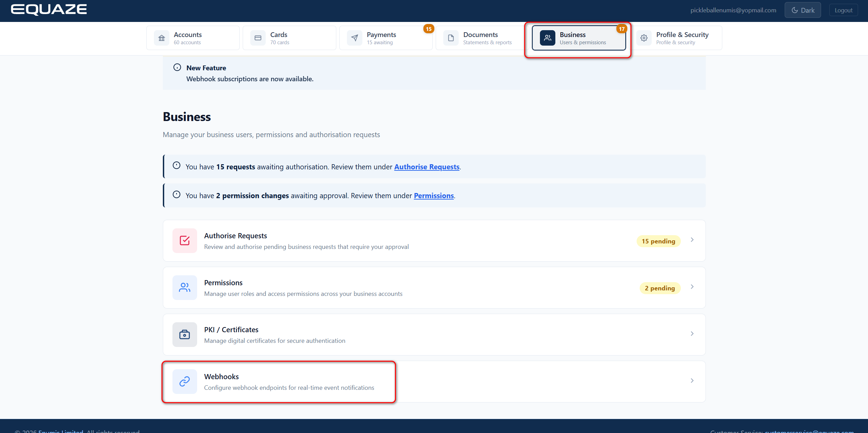The width and height of the screenshot is (868, 433).
Task: Toggle Dark mode
Action: [x=803, y=10]
